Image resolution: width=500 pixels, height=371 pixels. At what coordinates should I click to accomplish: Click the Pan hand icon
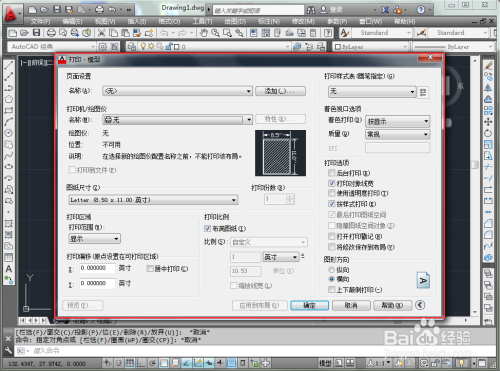point(204,33)
